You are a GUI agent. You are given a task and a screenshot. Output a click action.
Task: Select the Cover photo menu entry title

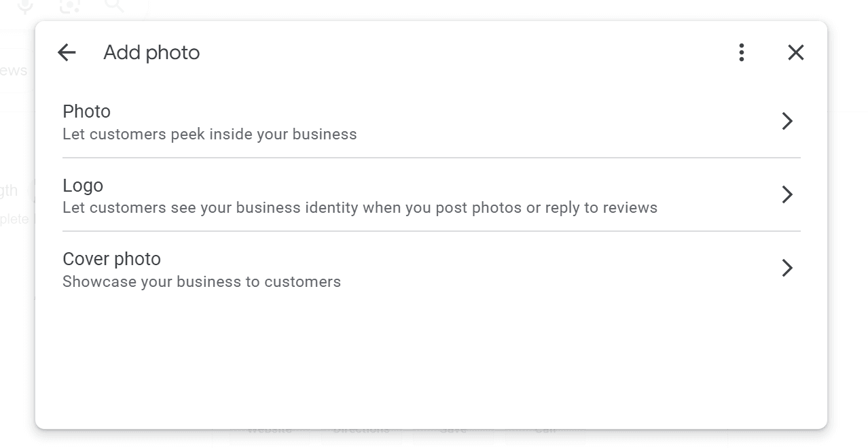pyautogui.click(x=111, y=259)
